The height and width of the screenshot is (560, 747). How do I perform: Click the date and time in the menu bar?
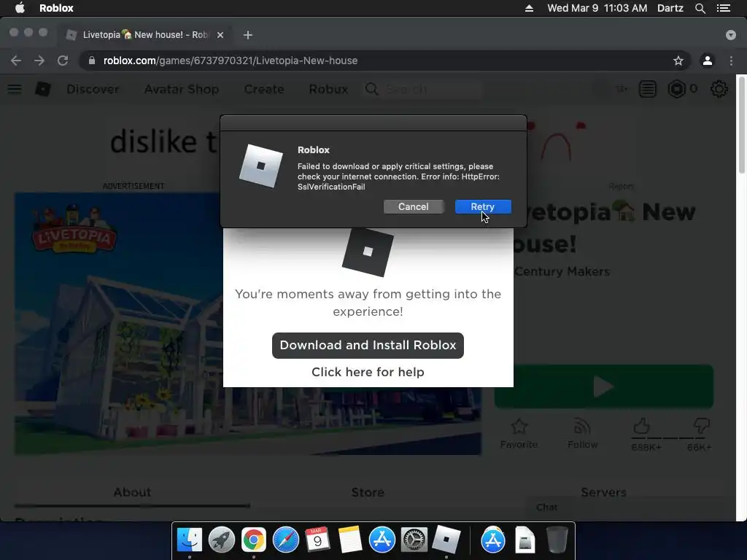tap(597, 8)
